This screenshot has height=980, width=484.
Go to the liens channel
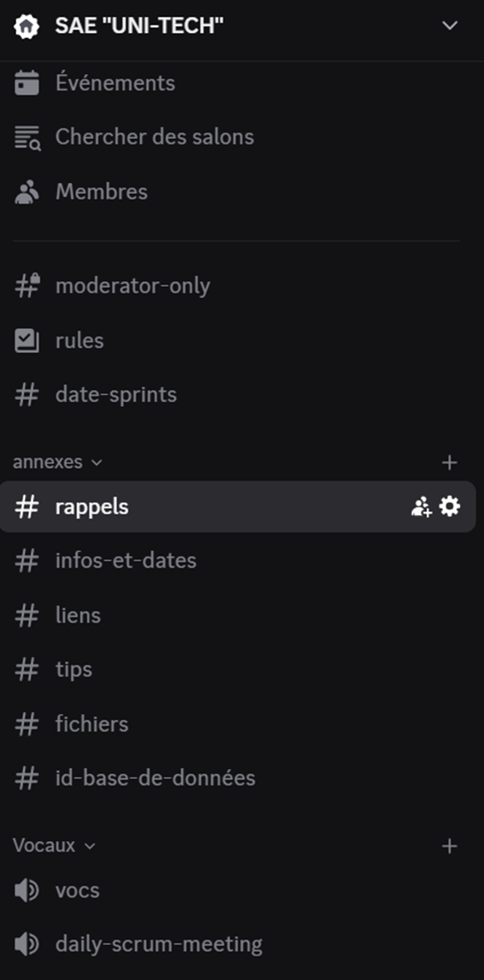click(x=78, y=615)
